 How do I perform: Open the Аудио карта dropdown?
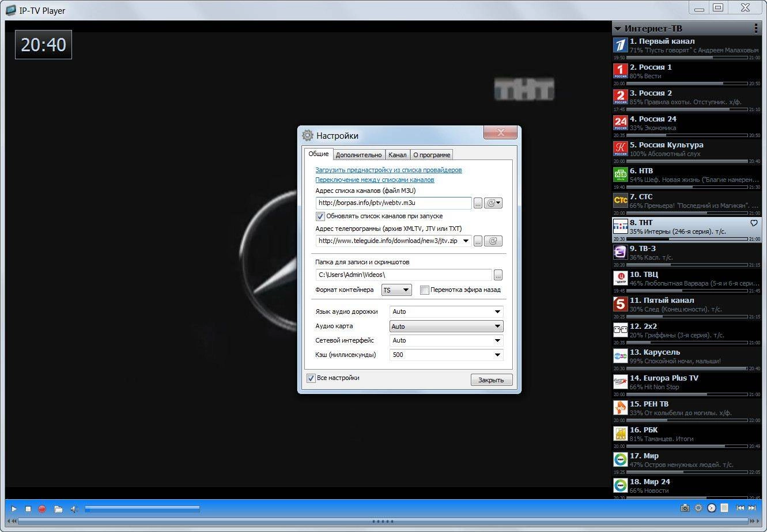[447, 326]
